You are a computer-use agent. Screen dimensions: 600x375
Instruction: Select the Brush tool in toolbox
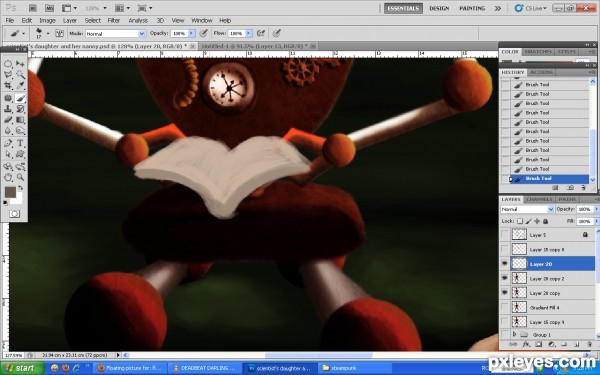pyautogui.click(x=20, y=98)
